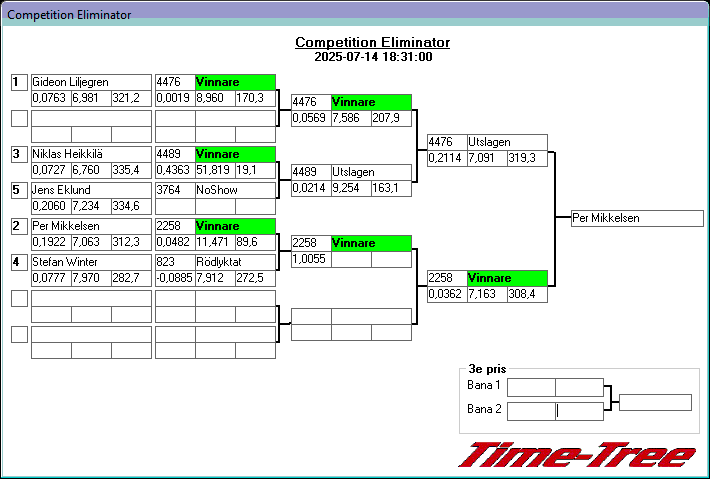
Task: Click the 312,3 speed cell
Action: [x=131, y=242]
